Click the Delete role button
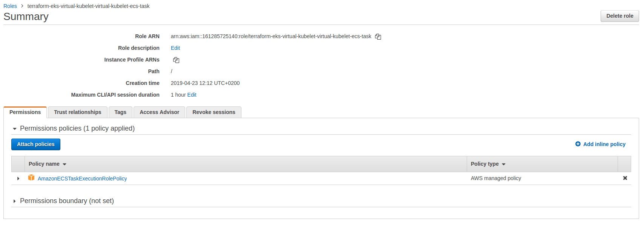This screenshot has width=644, height=228. point(619,16)
